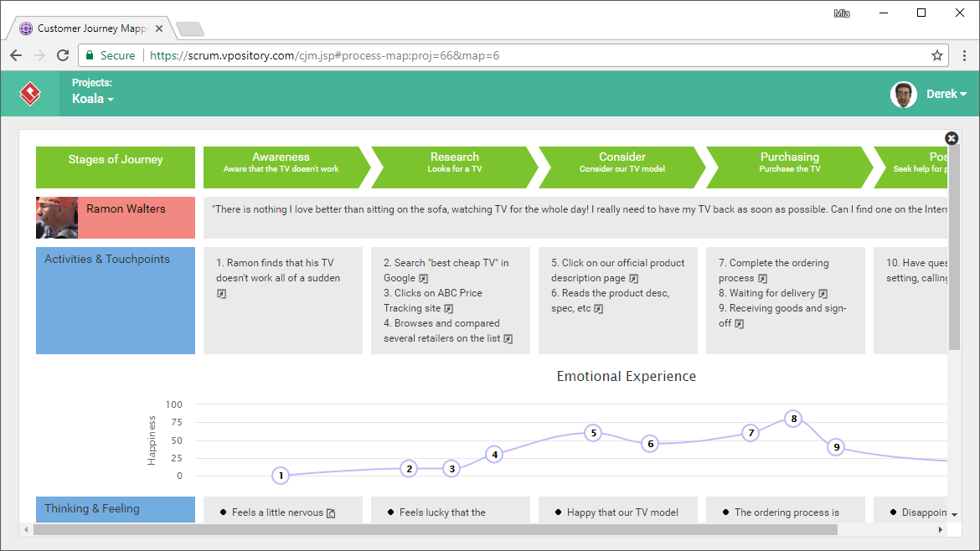
Task: Open the work item link beside activity 1
Action: [221, 293]
